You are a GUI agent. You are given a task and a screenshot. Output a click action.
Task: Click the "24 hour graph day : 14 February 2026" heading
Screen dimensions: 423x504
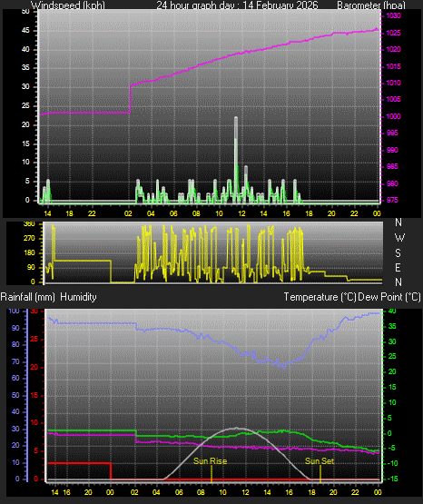click(237, 5)
